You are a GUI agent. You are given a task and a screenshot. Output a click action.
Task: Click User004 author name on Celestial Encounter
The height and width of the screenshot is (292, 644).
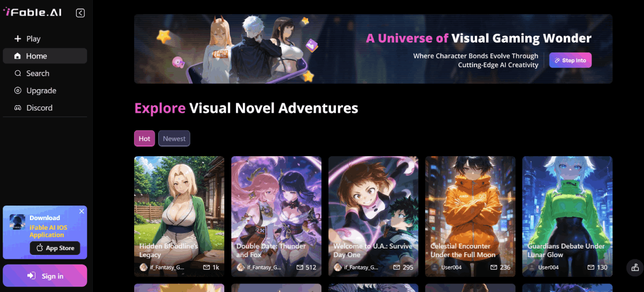[451, 267]
